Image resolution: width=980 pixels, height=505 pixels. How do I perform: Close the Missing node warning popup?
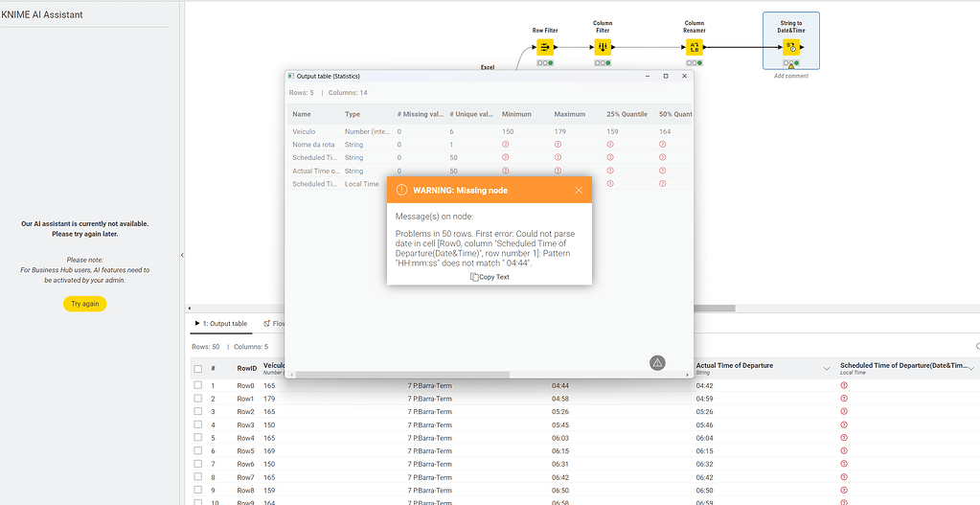(579, 190)
